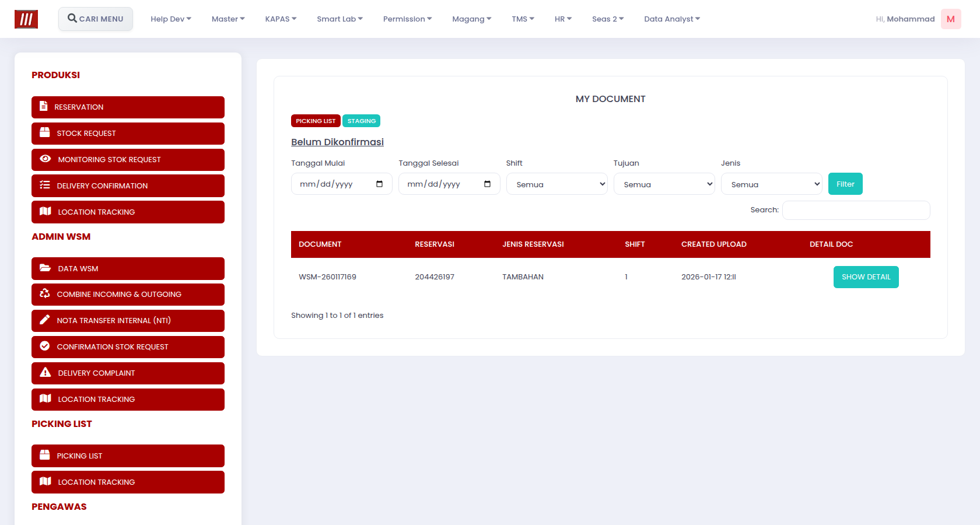This screenshot has width=980, height=525.
Task: Click the red striped logo icon
Action: [x=26, y=19]
